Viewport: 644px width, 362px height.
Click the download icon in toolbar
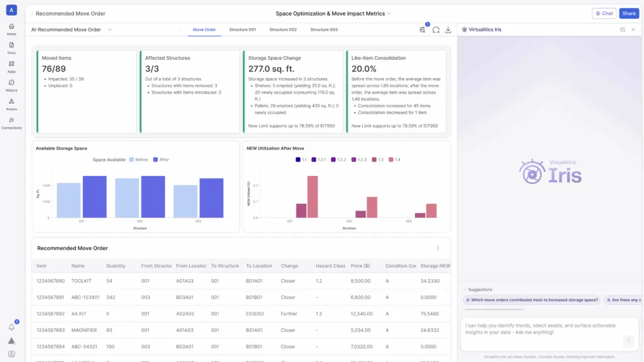point(448,30)
